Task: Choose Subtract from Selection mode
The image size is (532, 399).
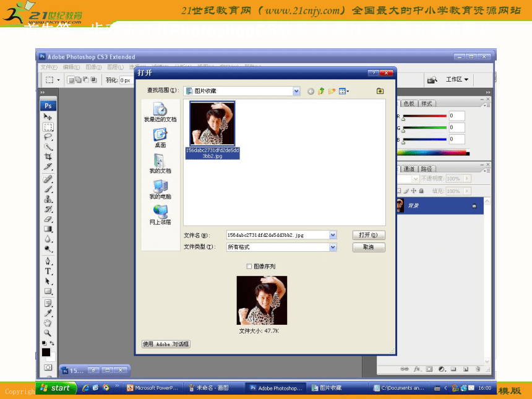Action: pyautogui.click(x=86, y=80)
